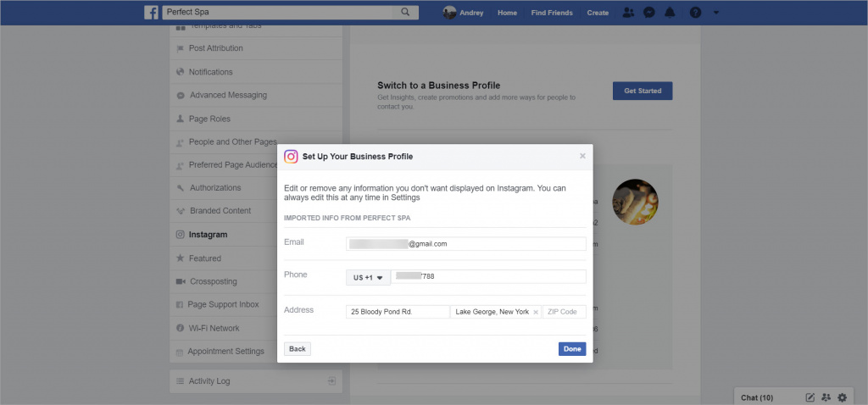Image resolution: width=868 pixels, height=405 pixels.
Task: Open Find Friends in top navigation
Action: (552, 13)
